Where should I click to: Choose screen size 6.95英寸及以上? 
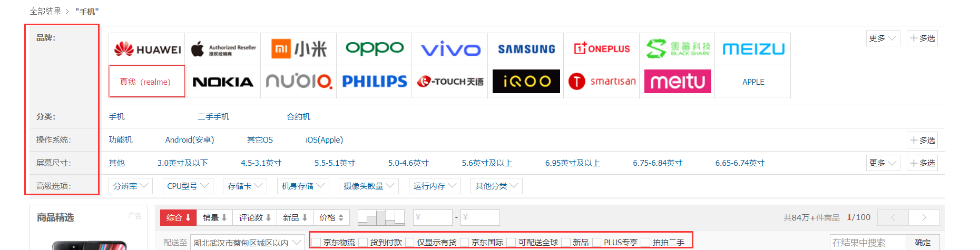573,163
